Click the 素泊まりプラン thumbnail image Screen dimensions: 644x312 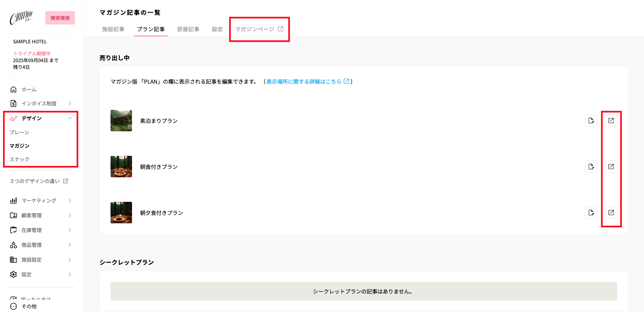(121, 121)
